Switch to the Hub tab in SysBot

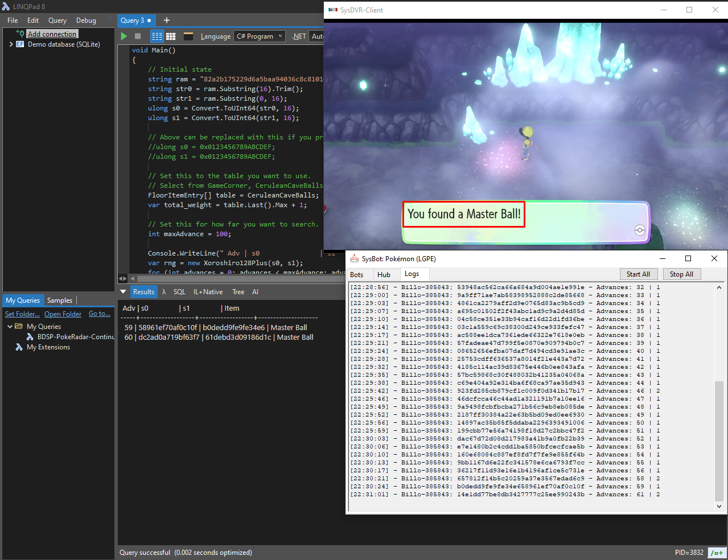(384, 274)
